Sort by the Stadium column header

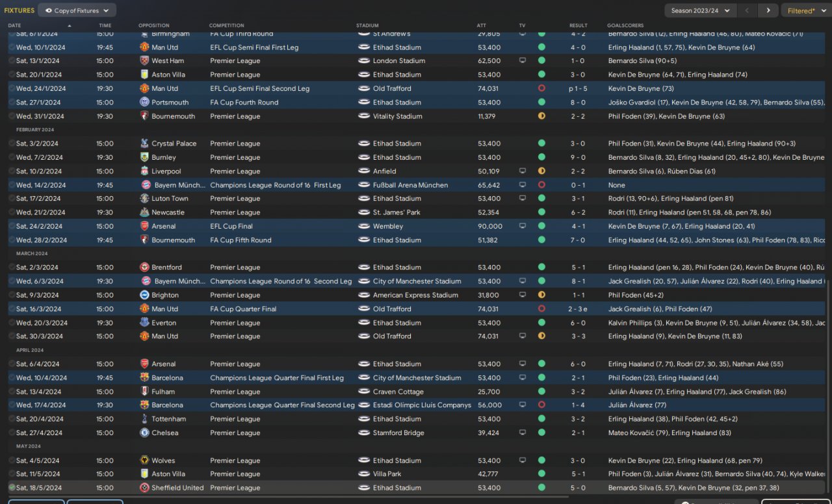coord(367,26)
